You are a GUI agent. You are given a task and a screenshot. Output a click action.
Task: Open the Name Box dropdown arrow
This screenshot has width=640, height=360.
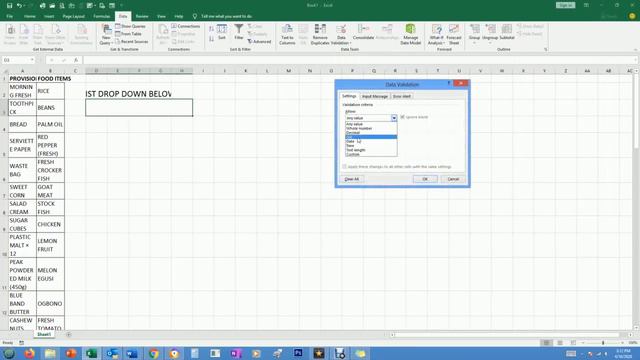32,60
